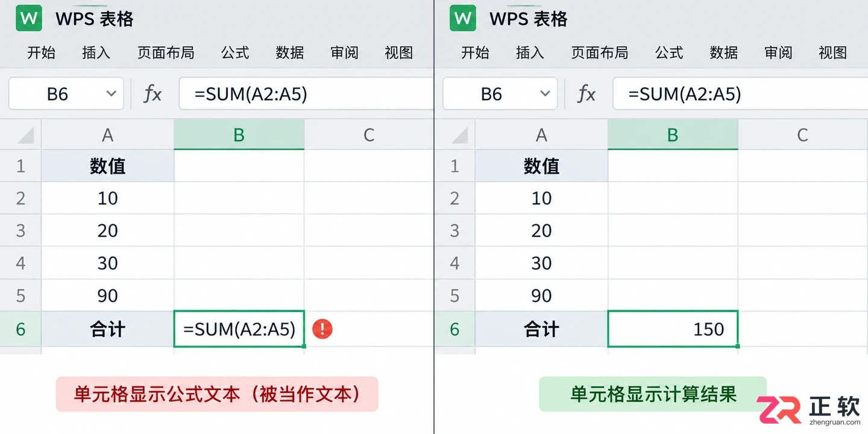Select row 5 header in right sheet
Viewport: 868px width, 434px height.
pos(454,296)
